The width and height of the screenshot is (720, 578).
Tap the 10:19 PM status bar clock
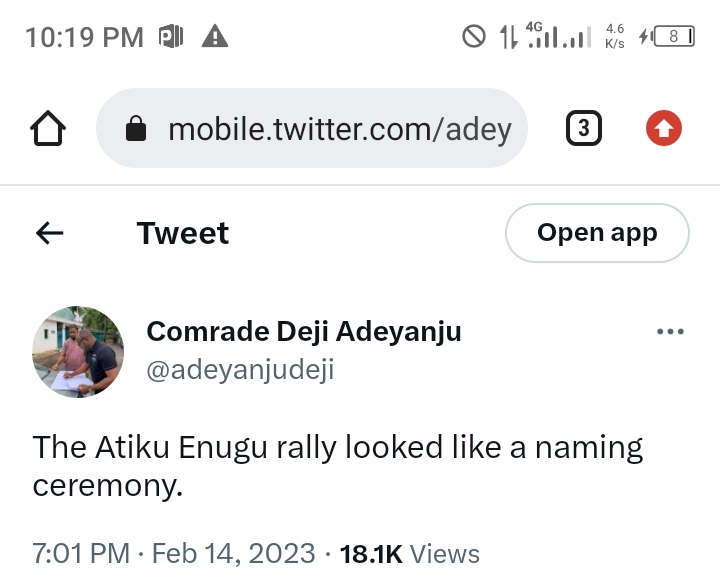click(x=84, y=38)
